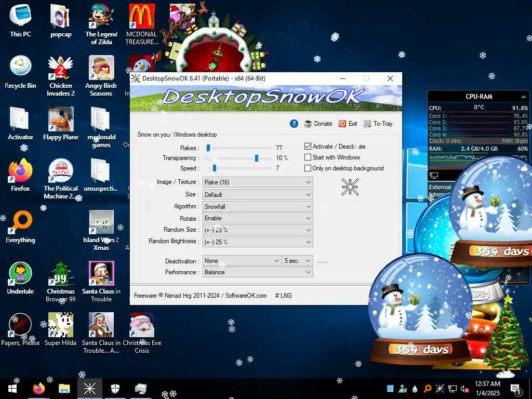532x399 pixels.
Task: Adjust the Flakes slider handle
Action: tap(208, 148)
